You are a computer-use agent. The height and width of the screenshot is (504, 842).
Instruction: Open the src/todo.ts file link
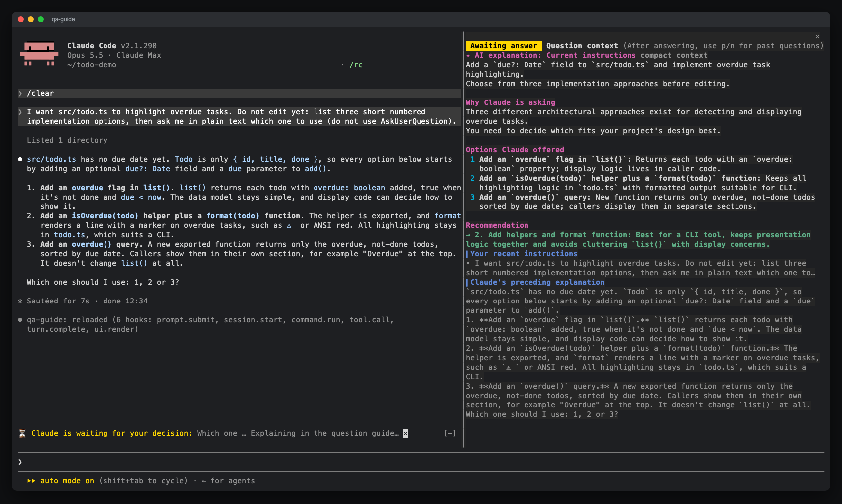(x=51, y=159)
